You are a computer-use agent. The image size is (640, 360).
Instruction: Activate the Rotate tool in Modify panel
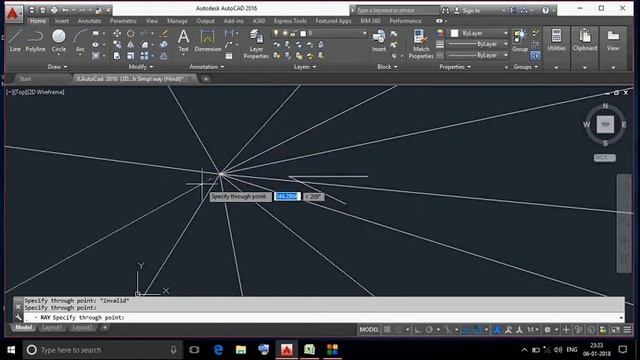[131, 33]
